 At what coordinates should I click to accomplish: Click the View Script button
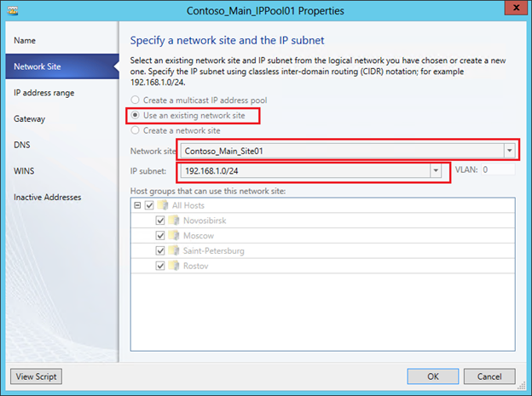coord(36,376)
